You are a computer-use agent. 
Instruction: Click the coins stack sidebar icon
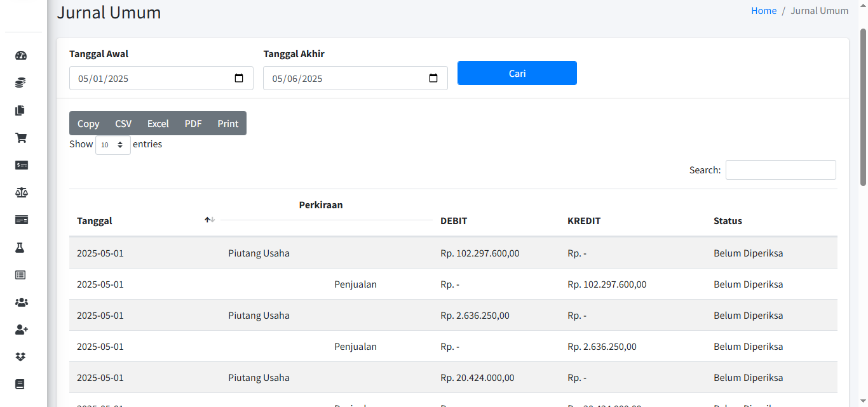(21, 83)
